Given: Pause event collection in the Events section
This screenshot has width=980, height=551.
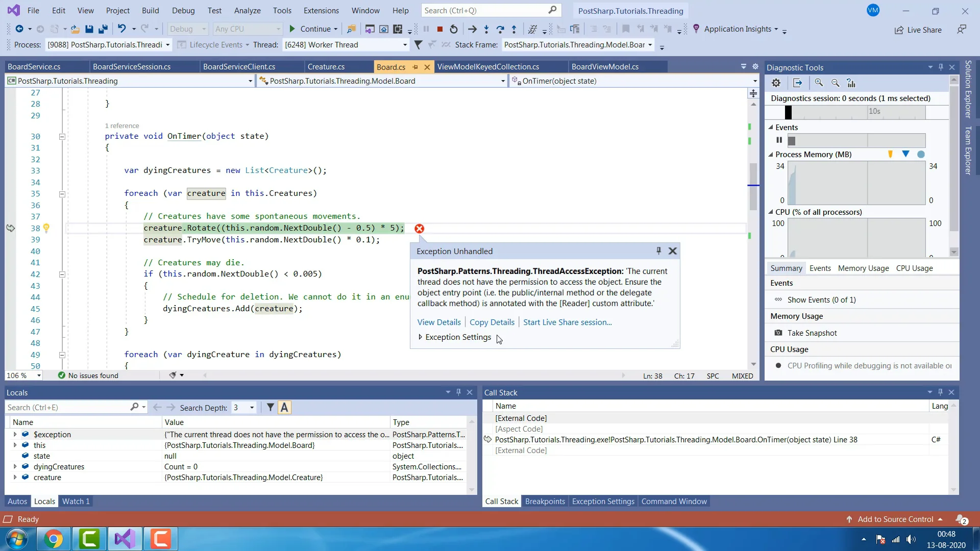Looking at the screenshot, I should tap(779, 140).
